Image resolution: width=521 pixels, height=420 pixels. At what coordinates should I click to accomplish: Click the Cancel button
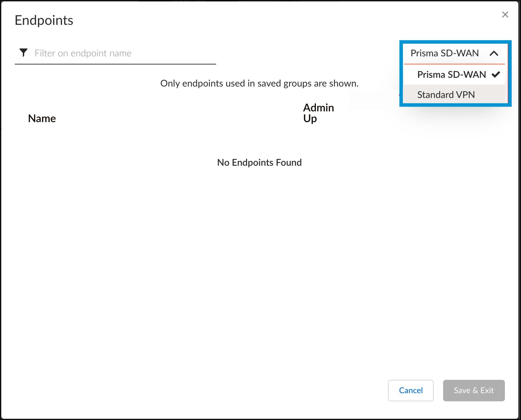point(411,390)
